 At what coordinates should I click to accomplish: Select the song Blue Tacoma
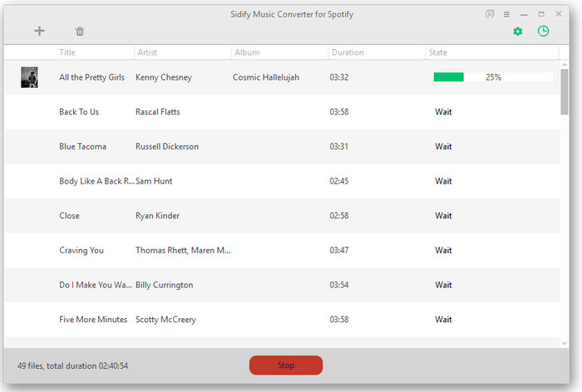point(82,146)
